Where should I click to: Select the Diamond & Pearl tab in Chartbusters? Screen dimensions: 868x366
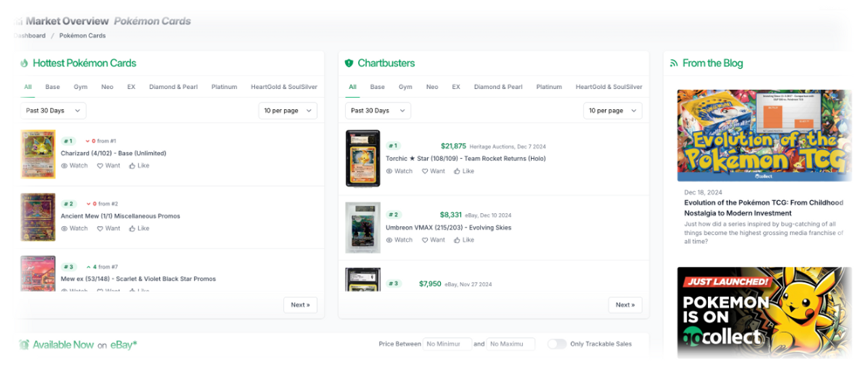click(498, 87)
